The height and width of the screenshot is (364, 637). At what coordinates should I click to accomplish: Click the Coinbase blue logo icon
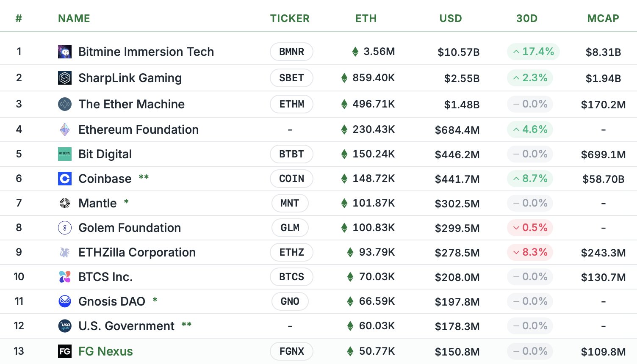pos(65,179)
